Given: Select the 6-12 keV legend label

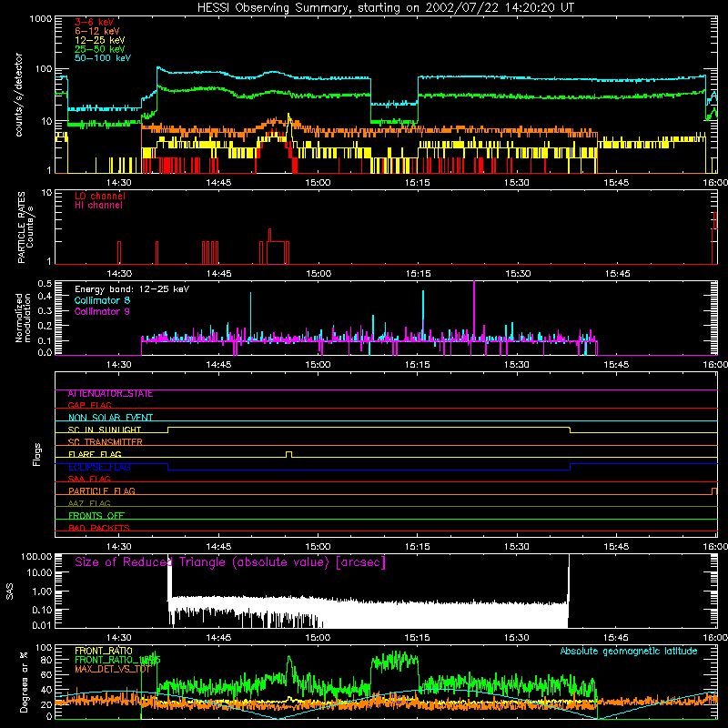Looking at the screenshot, I should click(x=97, y=31).
